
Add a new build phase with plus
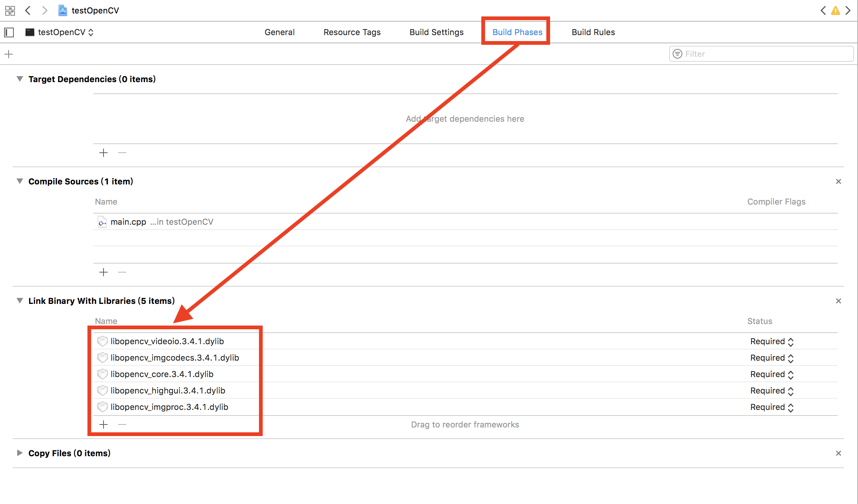9,54
